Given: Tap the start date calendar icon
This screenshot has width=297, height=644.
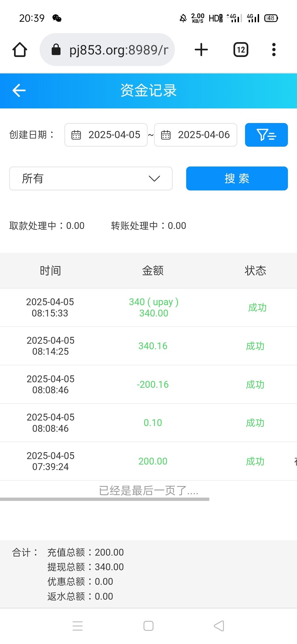Looking at the screenshot, I should pyautogui.click(x=76, y=135).
